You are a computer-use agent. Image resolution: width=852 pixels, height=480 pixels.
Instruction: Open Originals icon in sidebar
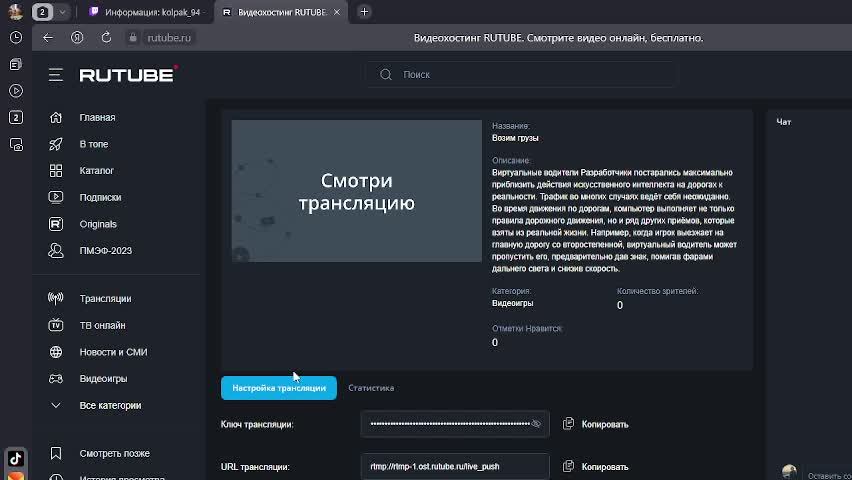[x=55, y=224]
